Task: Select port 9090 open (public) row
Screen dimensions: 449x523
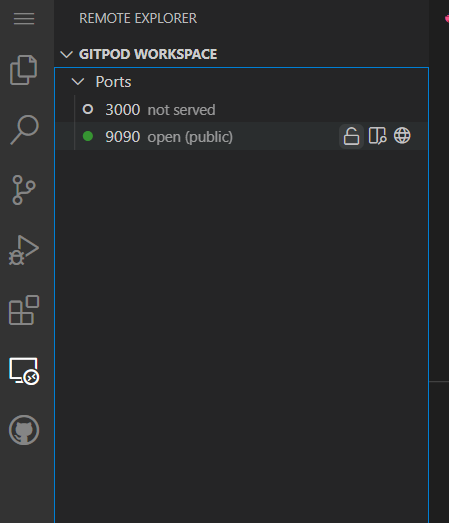Action: click(242, 136)
